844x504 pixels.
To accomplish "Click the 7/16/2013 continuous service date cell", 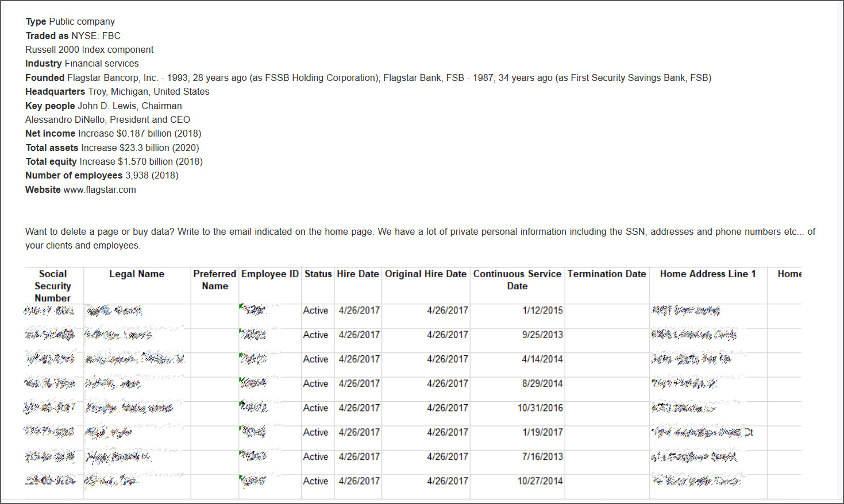I will pos(542,457).
